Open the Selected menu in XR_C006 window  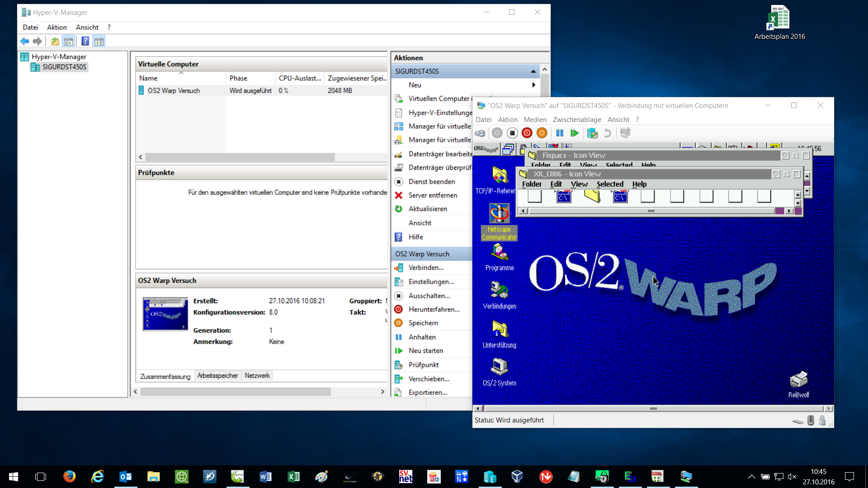pyautogui.click(x=610, y=184)
